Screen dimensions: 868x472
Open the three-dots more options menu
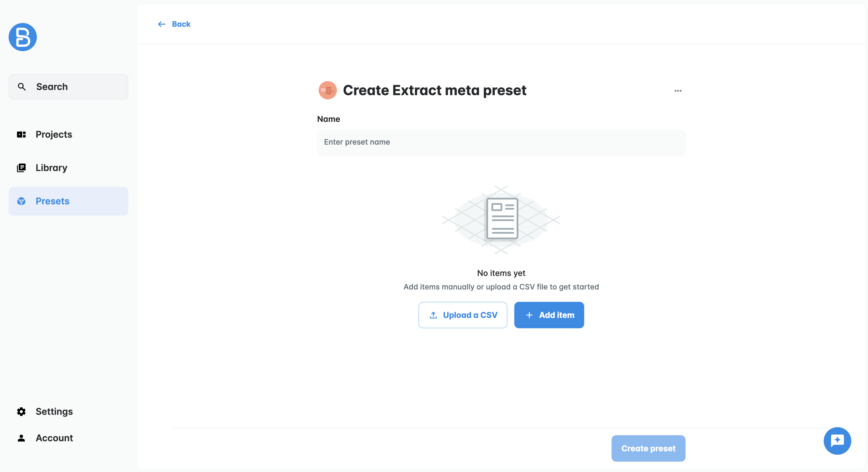pyautogui.click(x=678, y=91)
